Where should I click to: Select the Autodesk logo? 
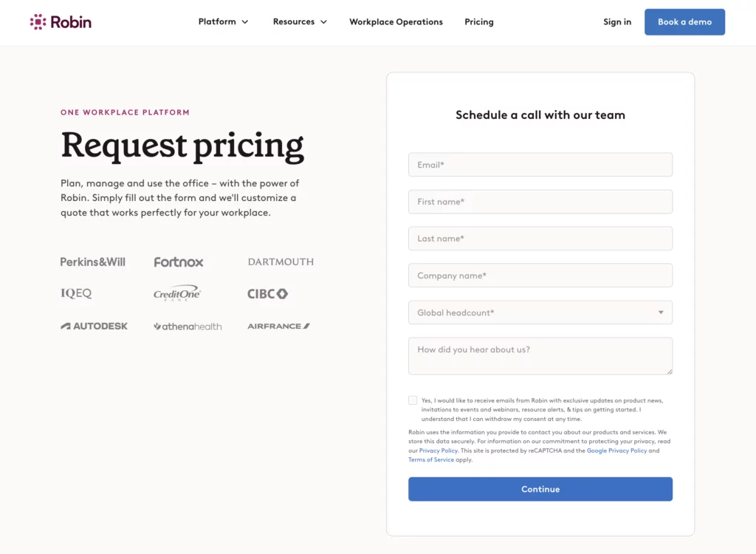pyautogui.click(x=94, y=326)
